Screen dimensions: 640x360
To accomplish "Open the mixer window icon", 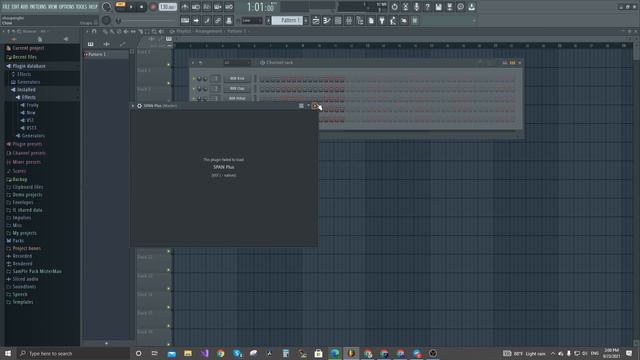I will [349, 20].
